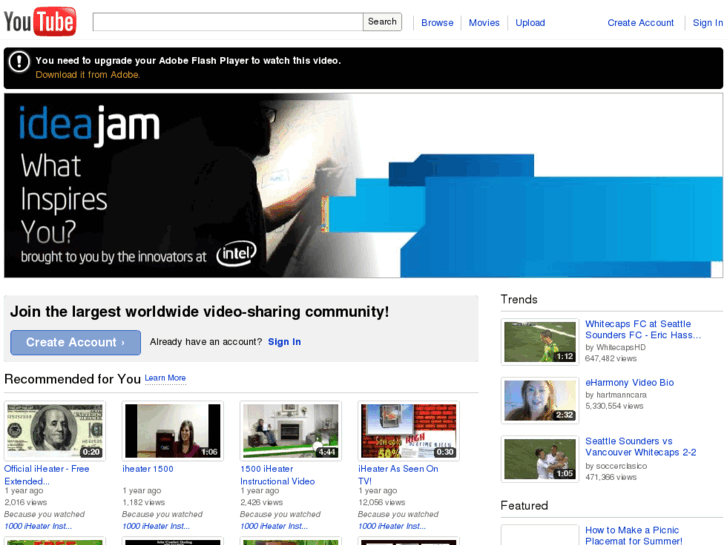The height and width of the screenshot is (545, 727).
Task: Click Seattle Sounders vs Vancouver Whitecaps 2-2 title
Action: (x=640, y=447)
